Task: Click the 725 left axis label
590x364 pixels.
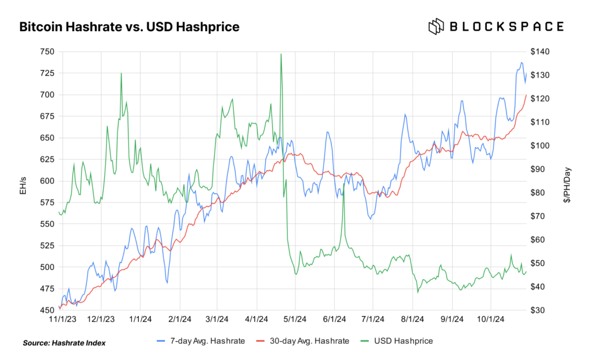Action: 47,73
